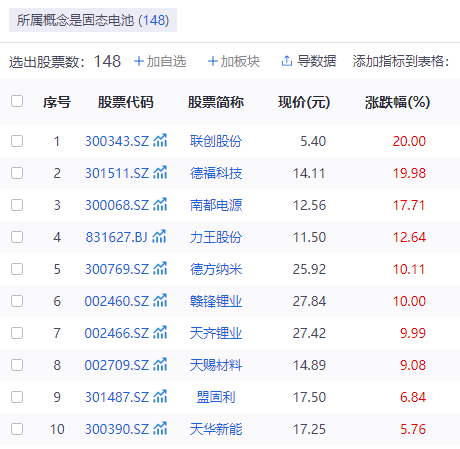Open stock code link 300068.SZ

pyautogui.click(x=117, y=205)
